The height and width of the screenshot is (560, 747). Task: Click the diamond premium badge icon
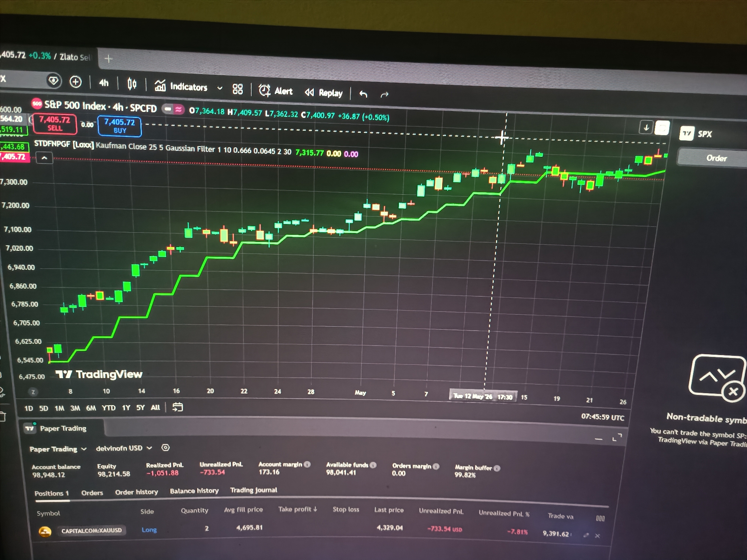[53, 80]
